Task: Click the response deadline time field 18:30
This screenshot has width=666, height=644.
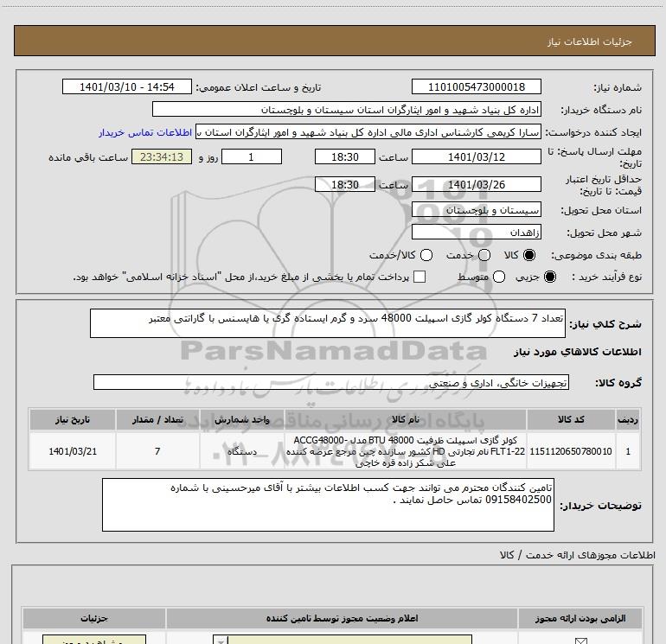Action: pyautogui.click(x=345, y=156)
